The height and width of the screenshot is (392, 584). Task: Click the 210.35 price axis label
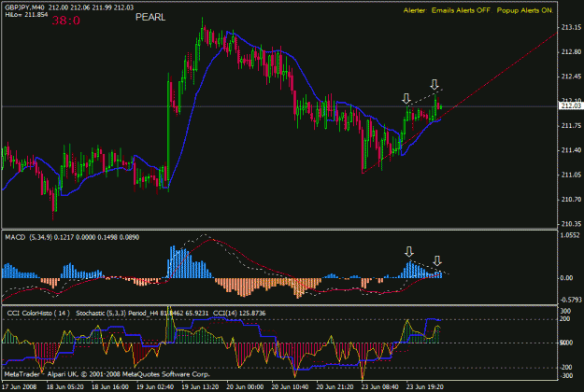pos(571,224)
